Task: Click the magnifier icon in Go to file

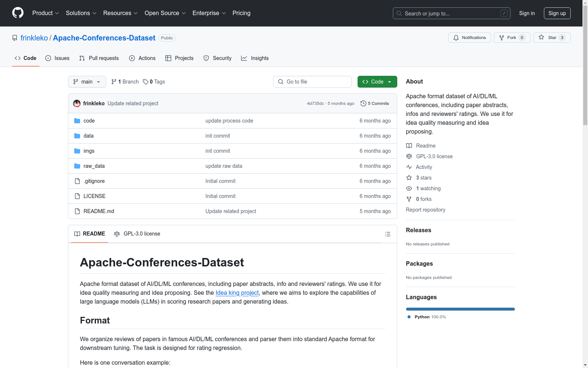Action: [x=281, y=82]
